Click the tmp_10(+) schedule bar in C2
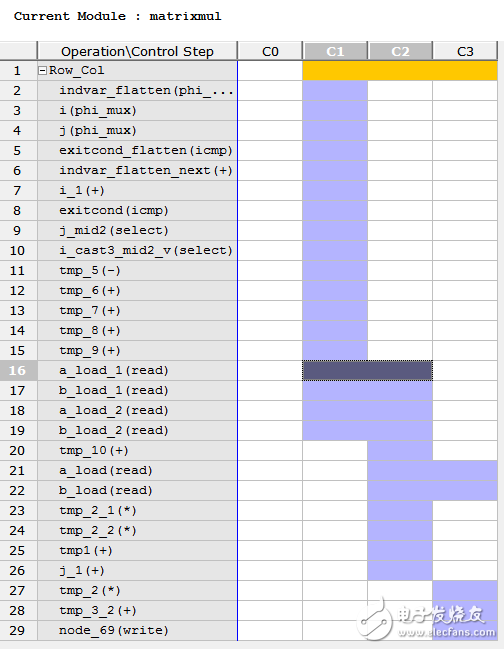 point(400,451)
